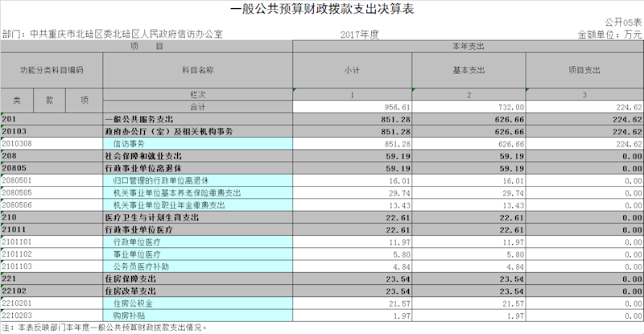Select the 科目名称 column header
The width and height of the screenshot is (644, 334).
pos(197,71)
